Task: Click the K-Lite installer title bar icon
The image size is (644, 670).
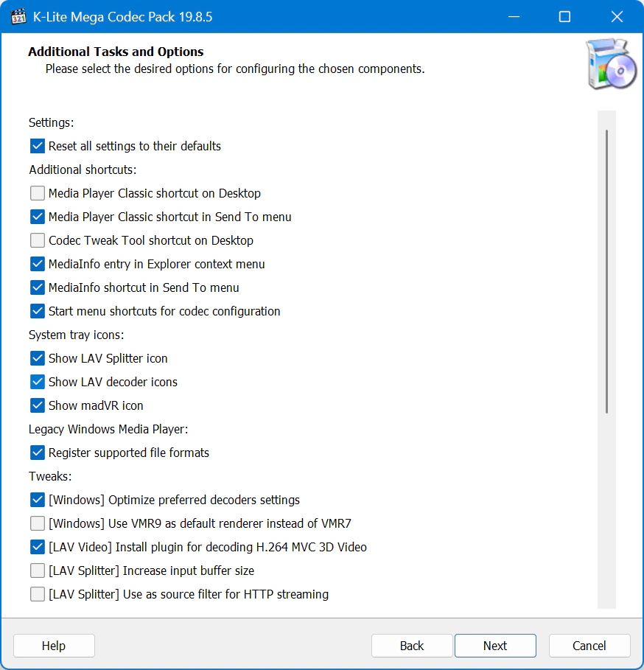Action: coord(18,17)
